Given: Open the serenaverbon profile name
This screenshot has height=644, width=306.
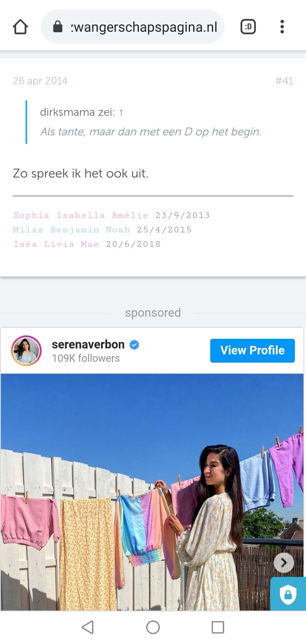Looking at the screenshot, I should [88, 345].
